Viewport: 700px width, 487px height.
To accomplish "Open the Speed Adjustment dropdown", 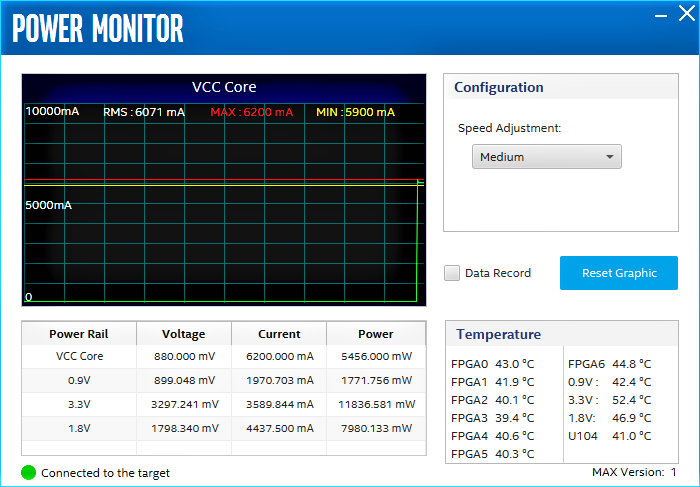I will click(x=546, y=157).
